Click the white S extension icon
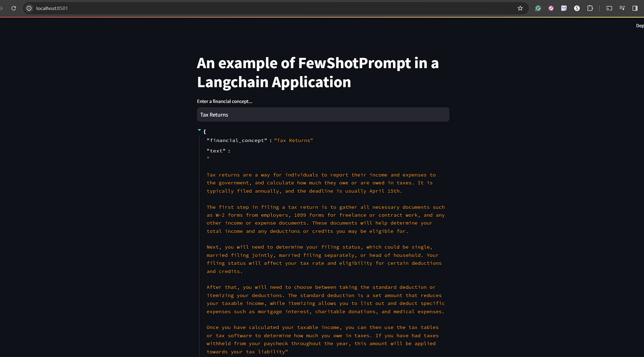 (x=577, y=8)
